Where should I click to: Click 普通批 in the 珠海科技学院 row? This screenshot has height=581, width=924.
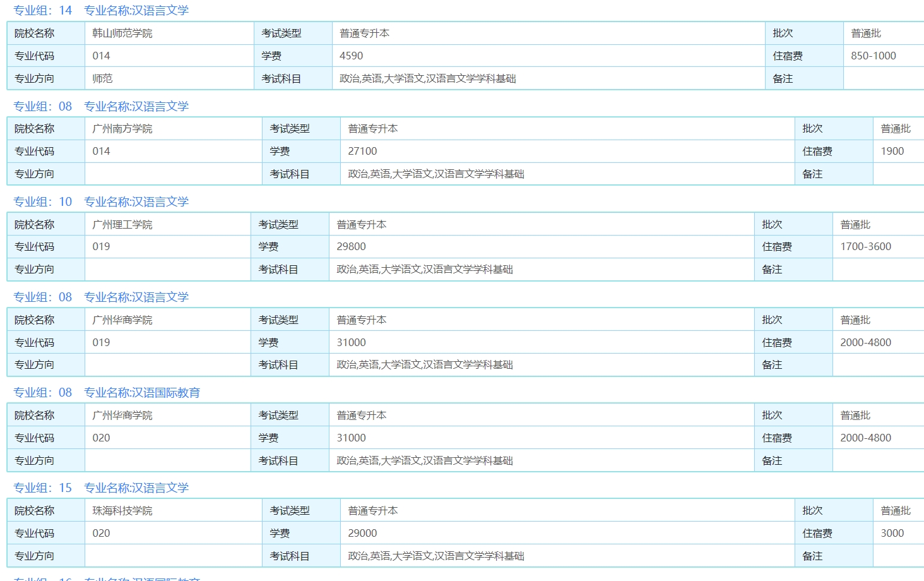[x=896, y=511]
